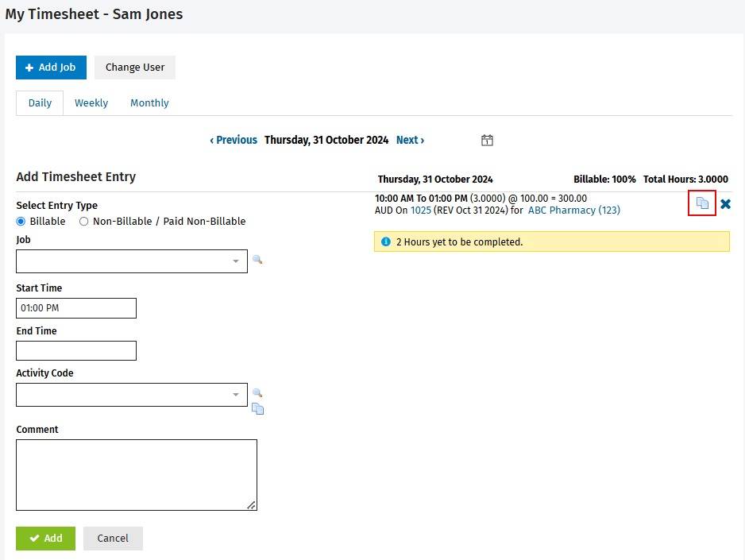Click the copy timesheet entry icon

coord(702,203)
